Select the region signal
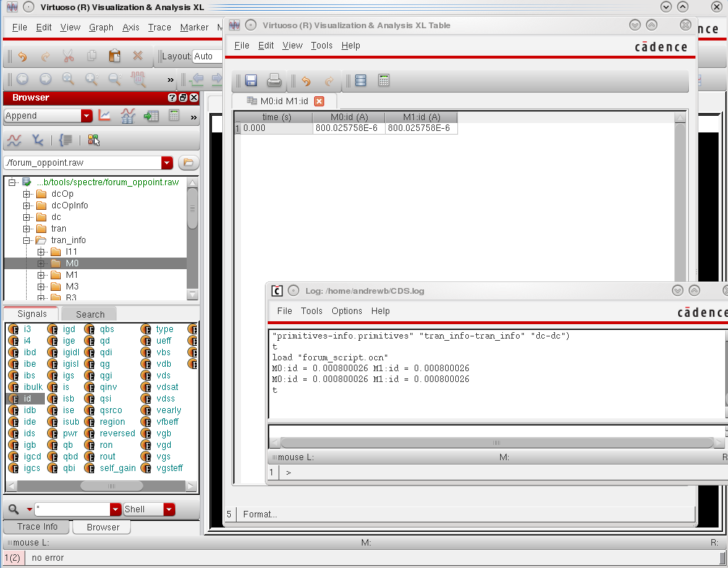The height and width of the screenshot is (568, 728). [x=112, y=422]
